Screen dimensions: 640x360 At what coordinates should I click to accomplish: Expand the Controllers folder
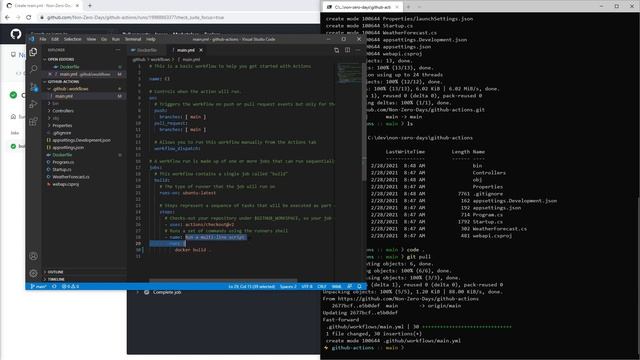tap(63, 111)
